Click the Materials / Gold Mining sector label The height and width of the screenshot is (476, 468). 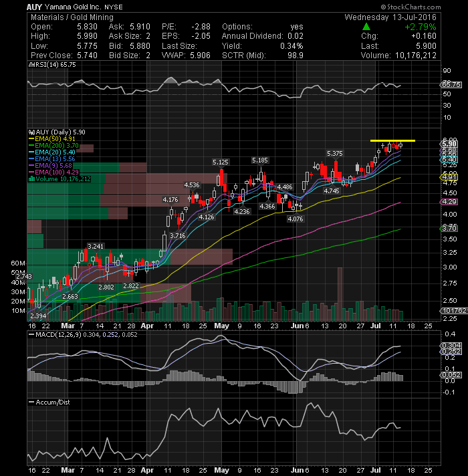(x=72, y=17)
